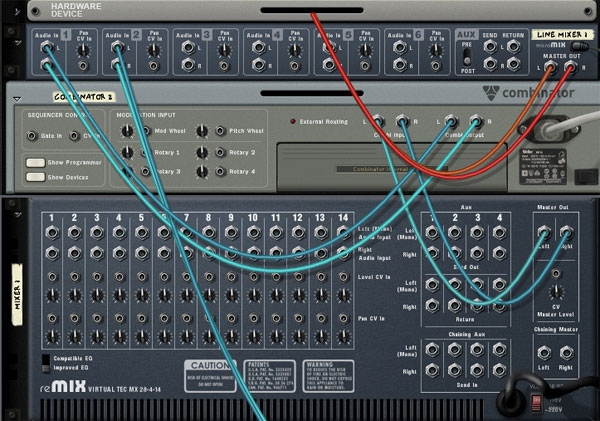This screenshot has width=600, height=421.
Task: Click channel 3 Pan CV In jack on Line Mixer
Action: [x=224, y=66]
